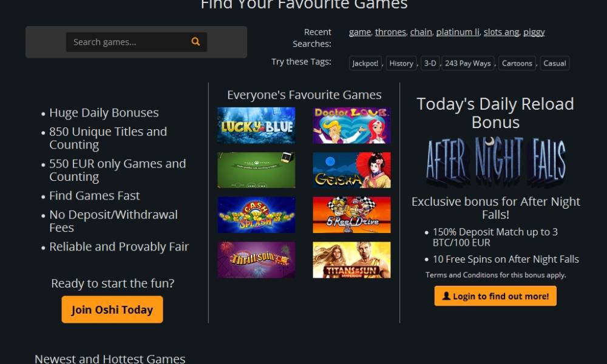
Task: Select the Jackpot! tag
Action: (365, 64)
